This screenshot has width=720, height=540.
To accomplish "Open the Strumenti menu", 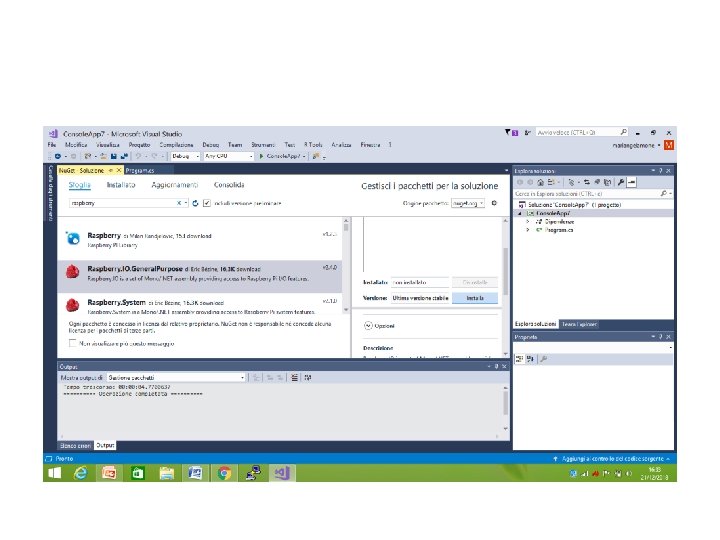I will point(263,145).
